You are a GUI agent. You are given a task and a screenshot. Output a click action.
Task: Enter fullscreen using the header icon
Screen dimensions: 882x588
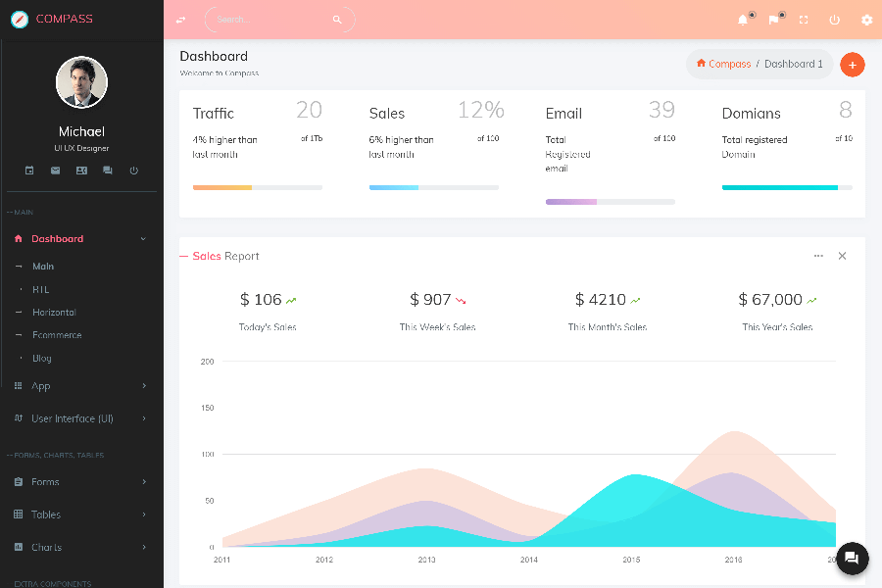click(804, 20)
